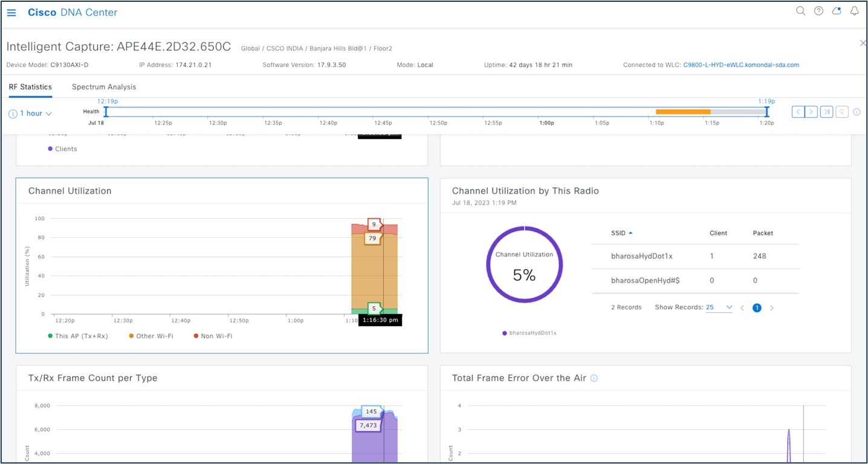Image resolution: width=868 pixels, height=464 pixels.
Task: Switch to the Spectrum Analysis tab
Action: pos(104,87)
